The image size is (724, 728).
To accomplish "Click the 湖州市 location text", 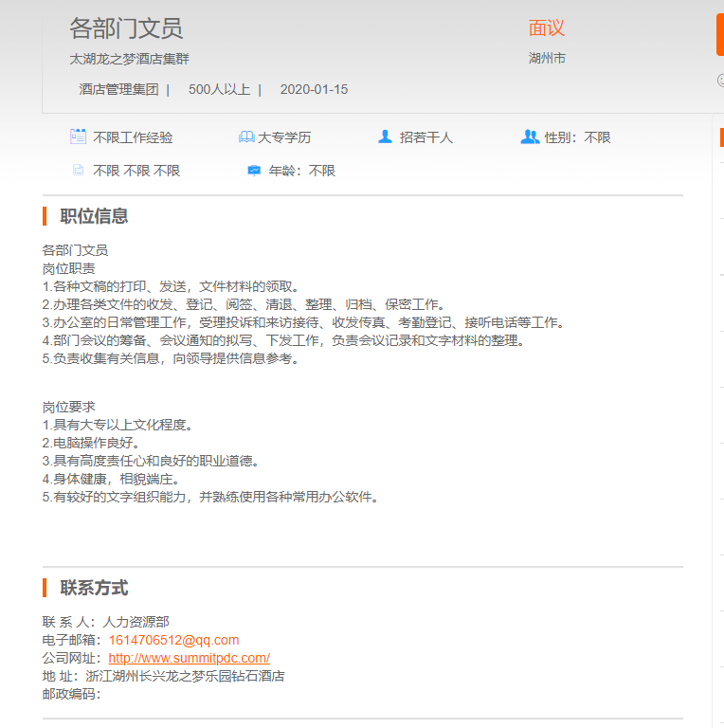I will tap(547, 58).
